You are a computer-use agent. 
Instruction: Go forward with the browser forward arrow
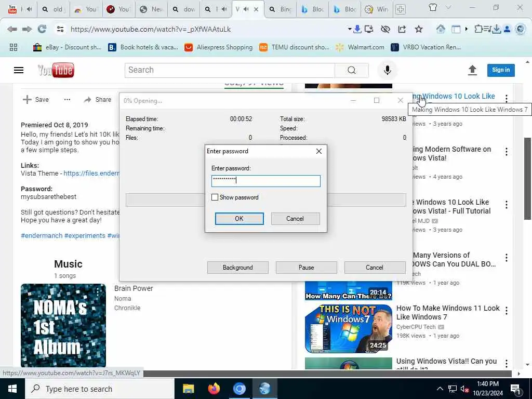(27, 29)
